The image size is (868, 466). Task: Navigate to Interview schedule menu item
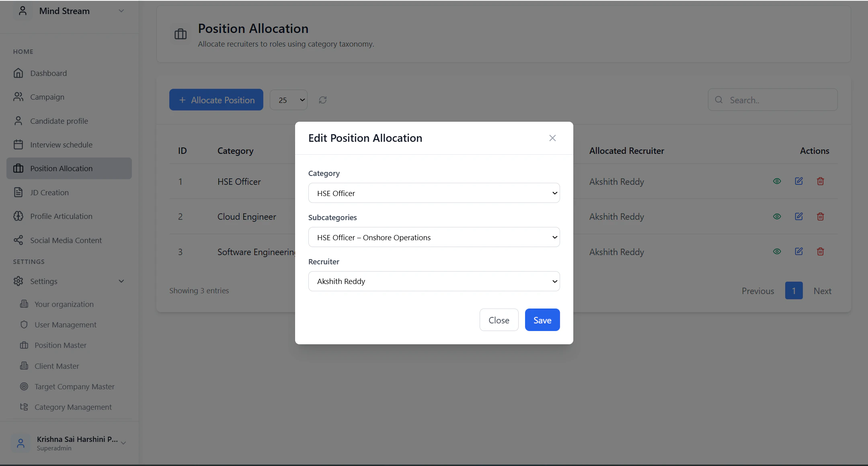[61, 145]
